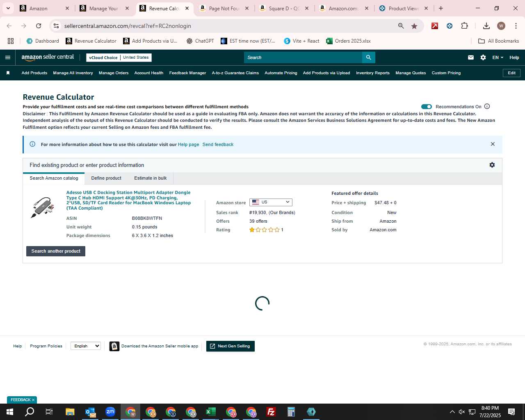Open Windows Start menu
This screenshot has width=525, height=420.
pyautogui.click(x=10, y=412)
